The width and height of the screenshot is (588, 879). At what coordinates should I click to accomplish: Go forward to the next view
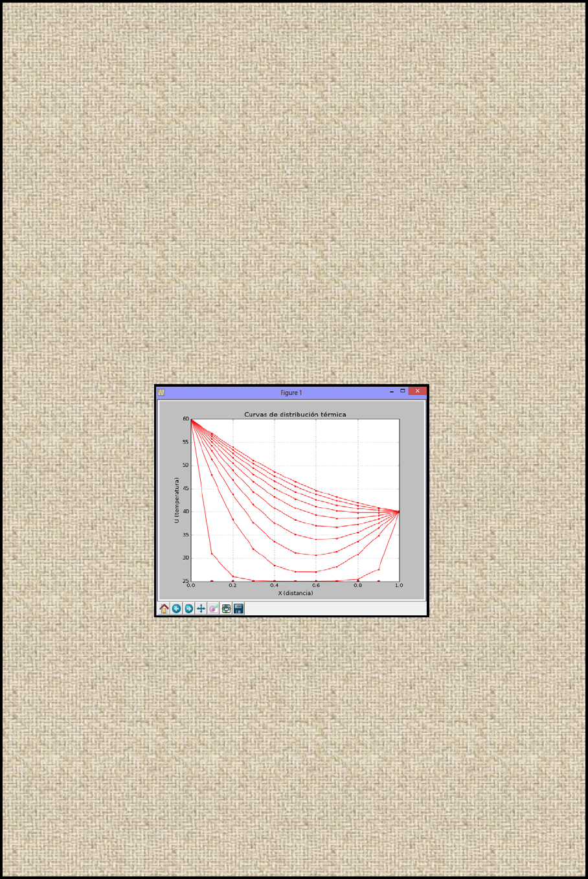pyautogui.click(x=188, y=608)
